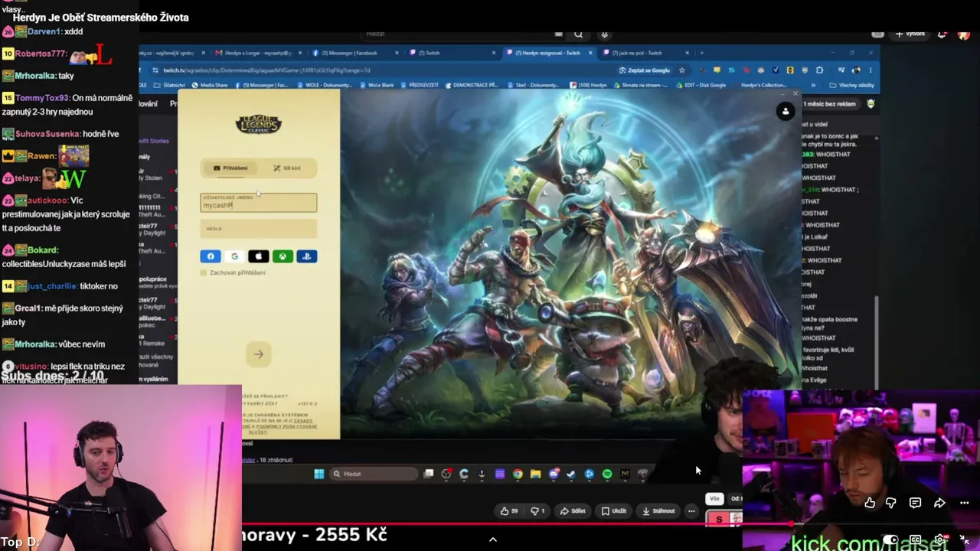The image size is (980, 551).
Task: Toggle the autoplay switch in player
Action: pyautogui.click(x=890, y=540)
